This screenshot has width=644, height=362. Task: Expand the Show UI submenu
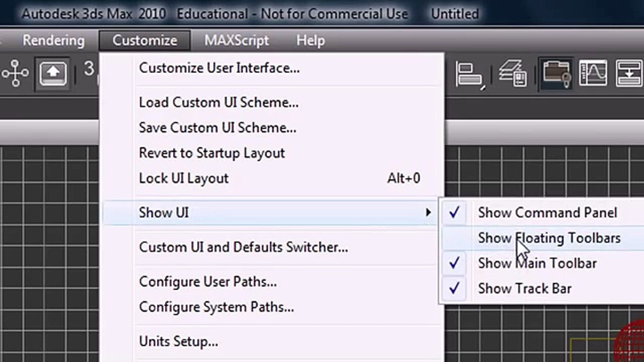pyautogui.click(x=273, y=213)
